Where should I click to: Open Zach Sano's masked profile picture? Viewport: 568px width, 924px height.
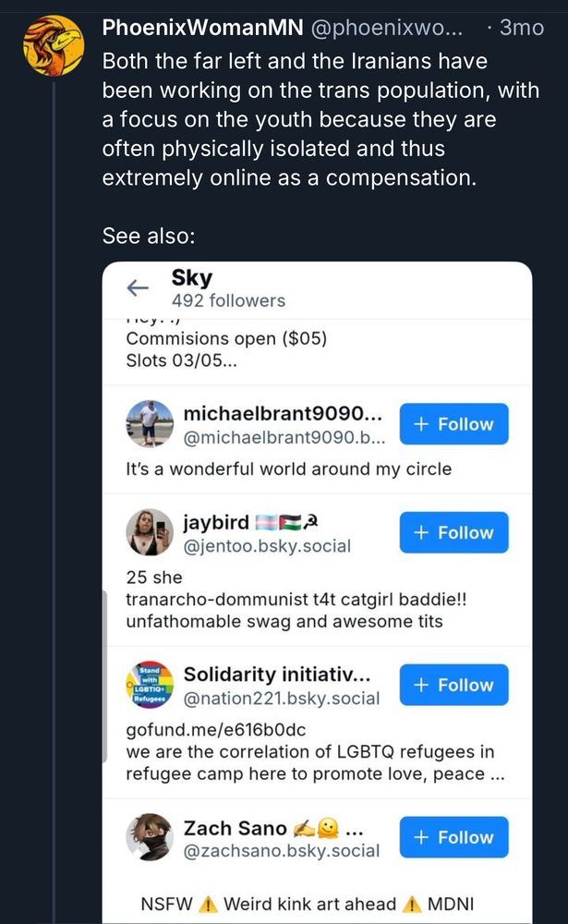point(148,837)
